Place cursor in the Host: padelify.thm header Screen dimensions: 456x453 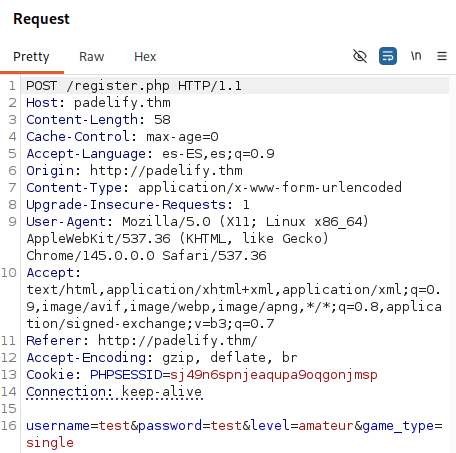point(98,103)
